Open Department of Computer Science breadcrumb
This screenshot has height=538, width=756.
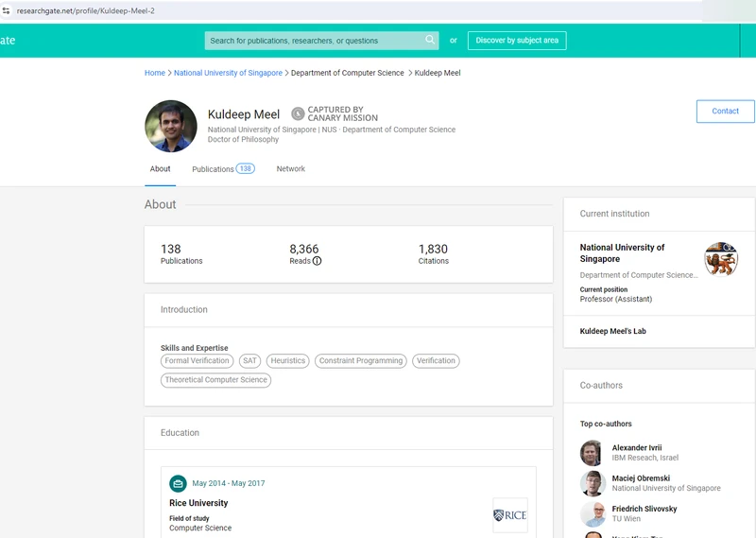click(347, 73)
